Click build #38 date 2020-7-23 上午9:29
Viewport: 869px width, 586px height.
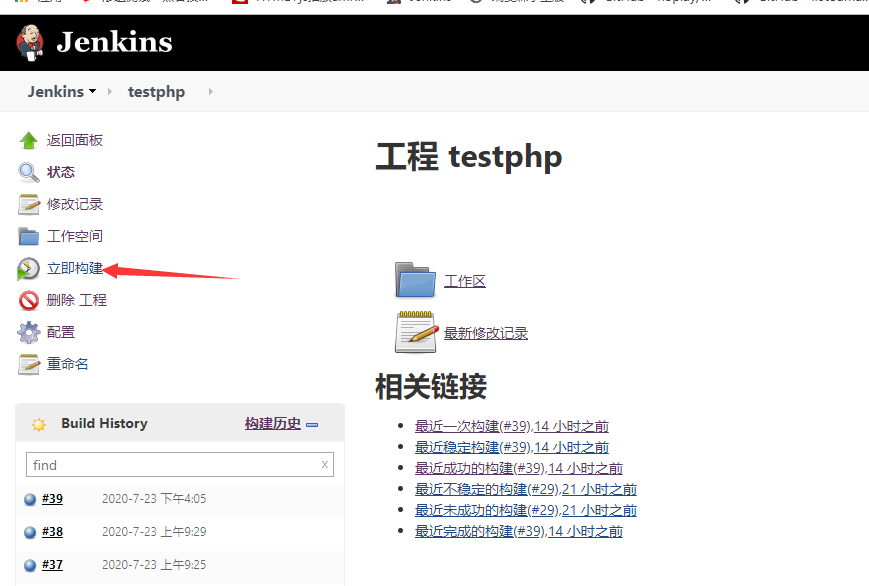pos(154,532)
